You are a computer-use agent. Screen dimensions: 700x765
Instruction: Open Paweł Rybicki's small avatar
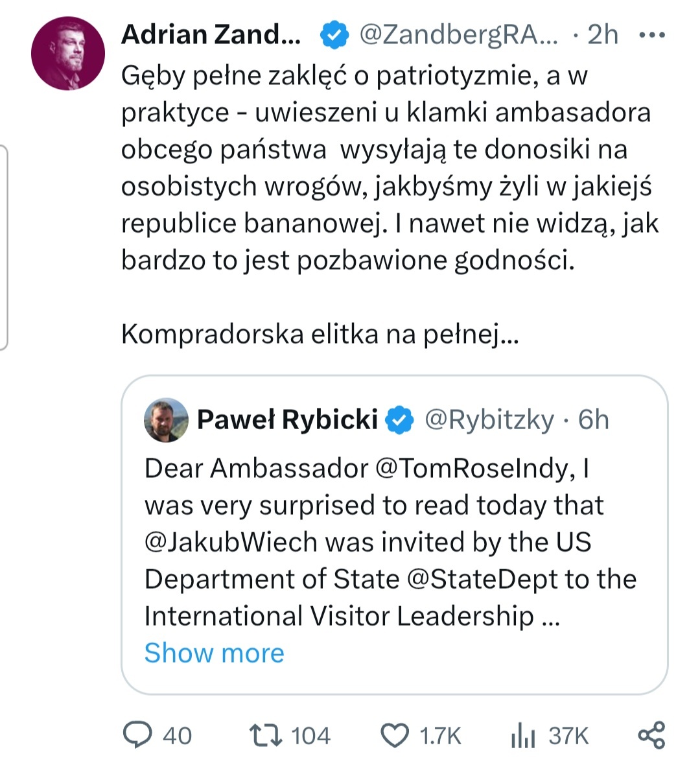166,420
